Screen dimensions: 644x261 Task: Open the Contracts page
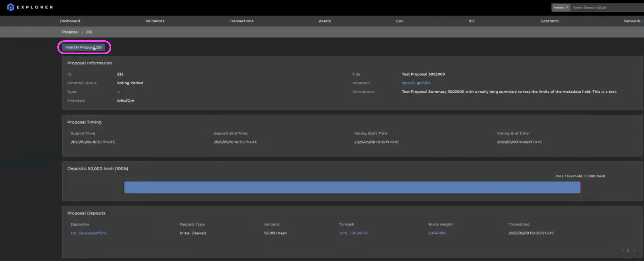[x=549, y=21]
